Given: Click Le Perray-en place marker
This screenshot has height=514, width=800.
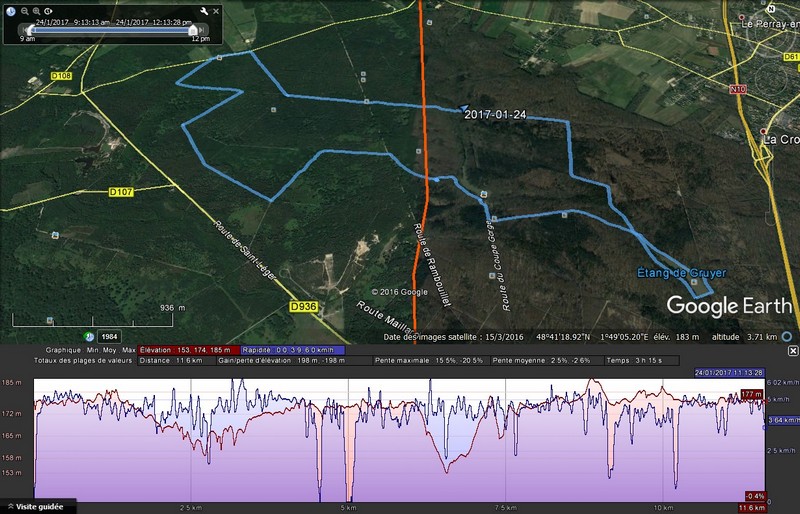Looking at the screenshot, I should tap(743, 17).
